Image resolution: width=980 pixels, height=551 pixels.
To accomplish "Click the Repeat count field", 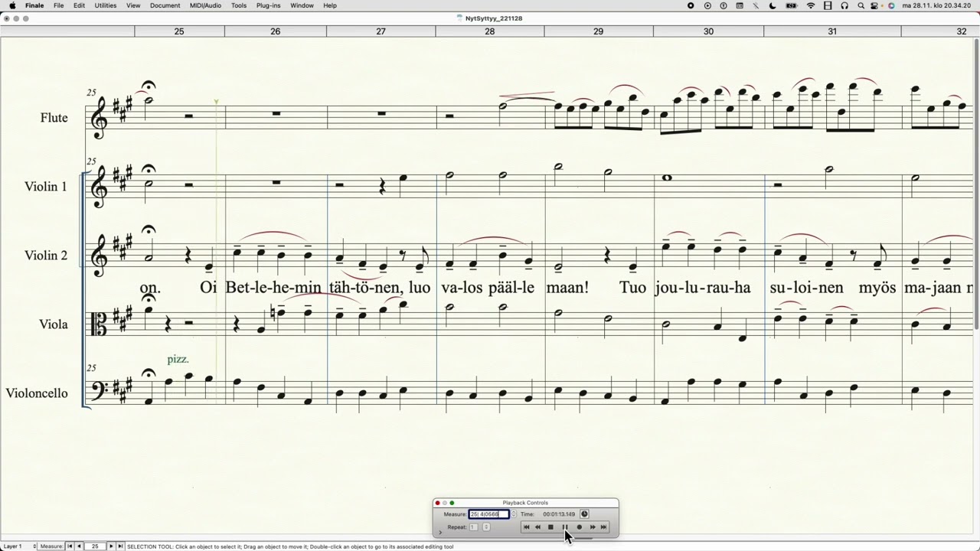I will tap(473, 527).
